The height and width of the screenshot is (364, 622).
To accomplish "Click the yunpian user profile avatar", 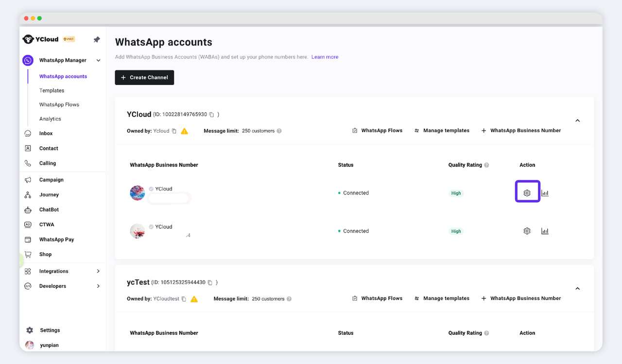I will point(30,345).
